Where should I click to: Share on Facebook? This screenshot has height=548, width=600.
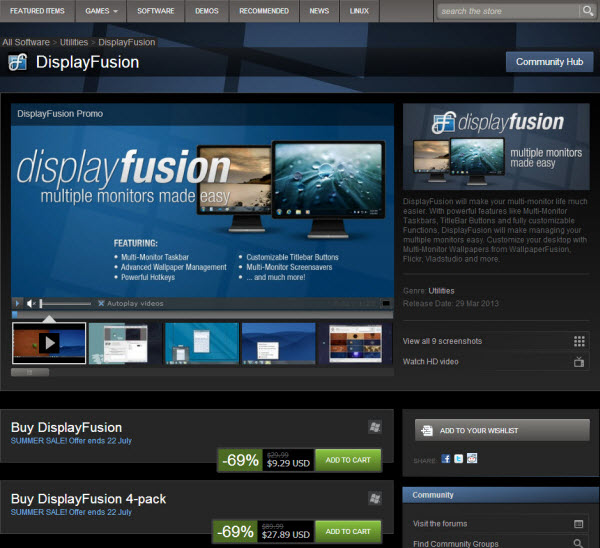point(446,458)
